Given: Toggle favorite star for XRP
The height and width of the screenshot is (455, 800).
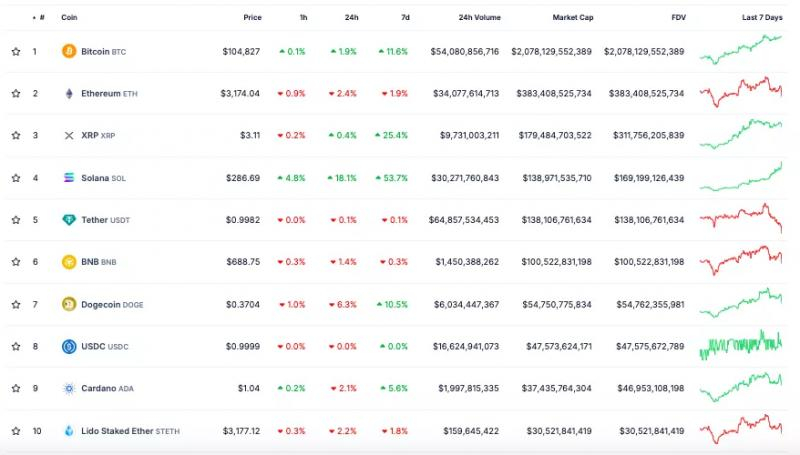Looking at the screenshot, I should pos(16,135).
